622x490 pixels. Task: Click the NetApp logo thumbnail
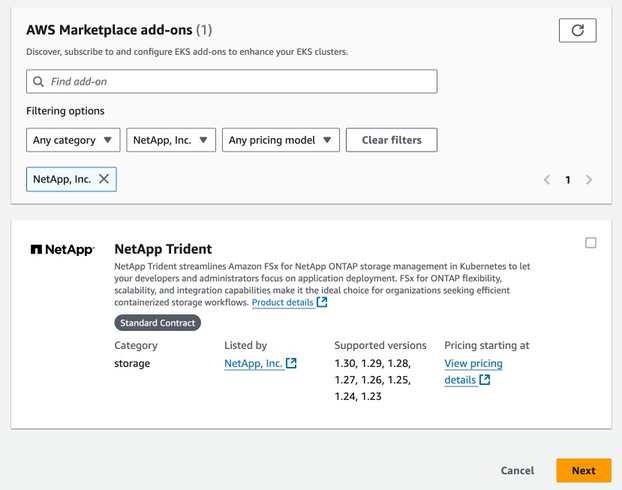tap(62, 249)
